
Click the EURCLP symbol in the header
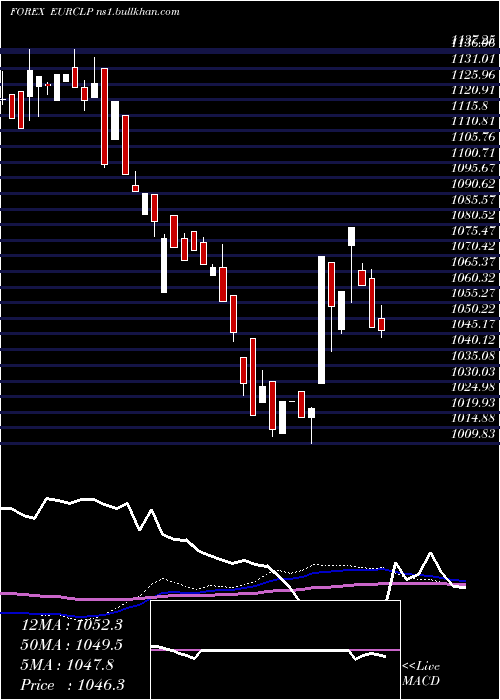[72, 12]
